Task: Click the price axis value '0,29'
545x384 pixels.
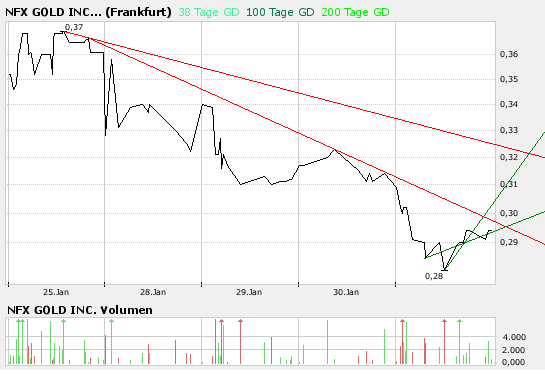Action: 509,242
